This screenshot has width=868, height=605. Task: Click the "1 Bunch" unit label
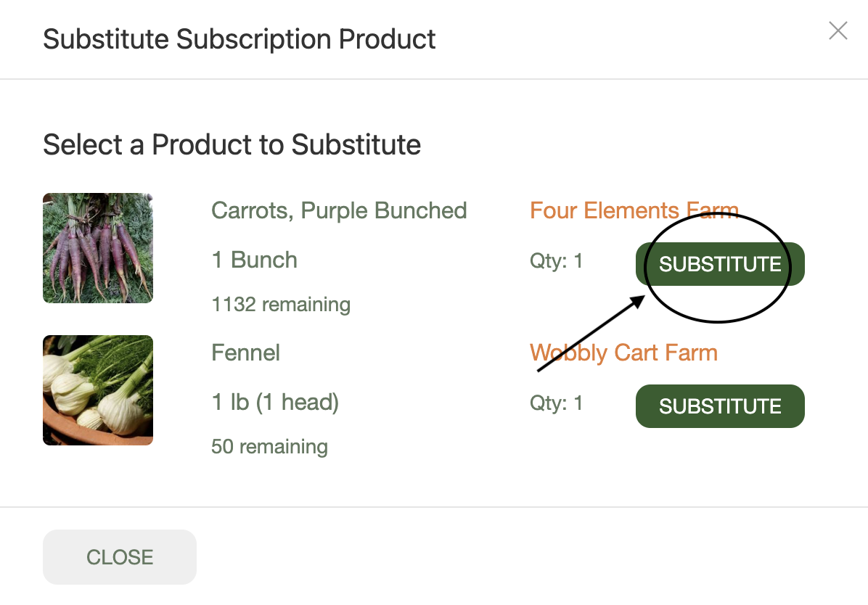[x=254, y=260]
